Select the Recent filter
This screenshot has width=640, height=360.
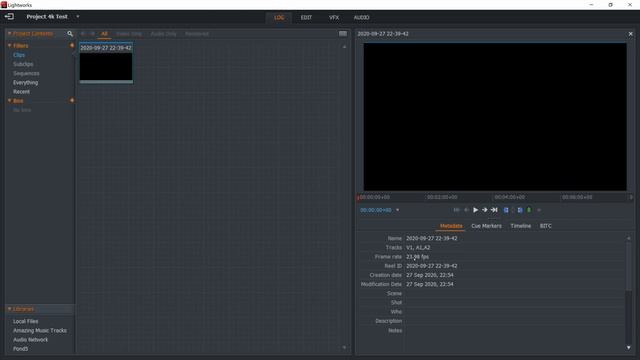(21, 92)
